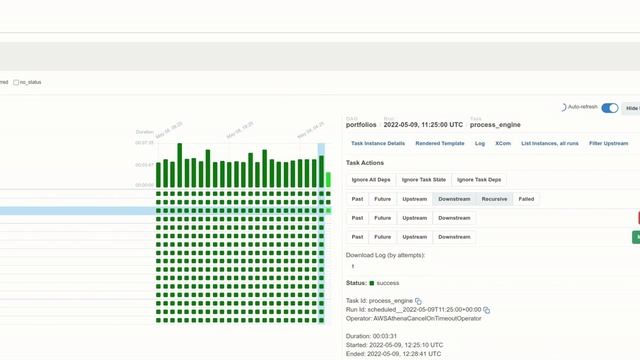The height and width of the screenshot is (360, 640).
Task: Toggle Ignore All Deps option
Action: (371, 180)
